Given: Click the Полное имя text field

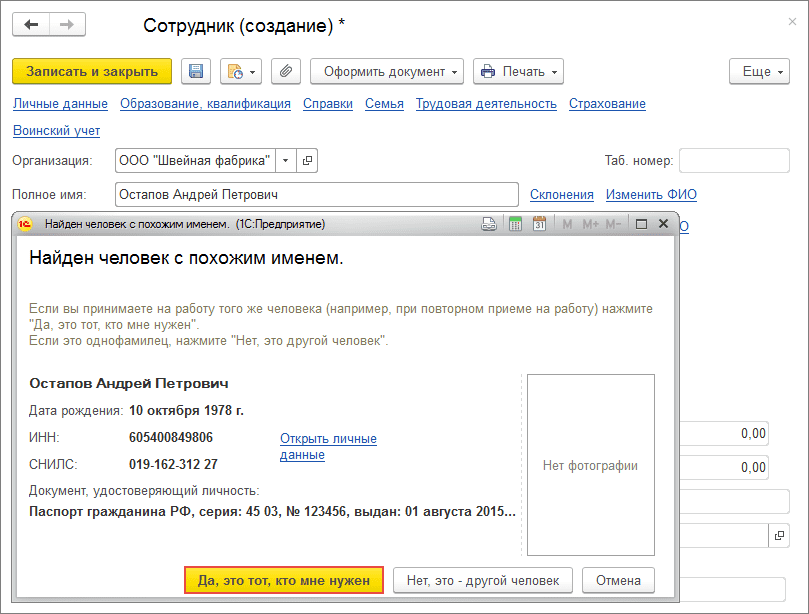Looking at the screenshot, I should tap(317, 195).
